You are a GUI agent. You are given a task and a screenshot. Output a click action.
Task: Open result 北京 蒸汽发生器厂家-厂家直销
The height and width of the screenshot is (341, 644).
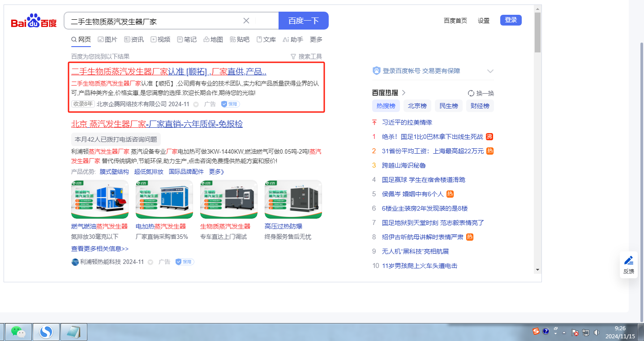click(157, 124)
